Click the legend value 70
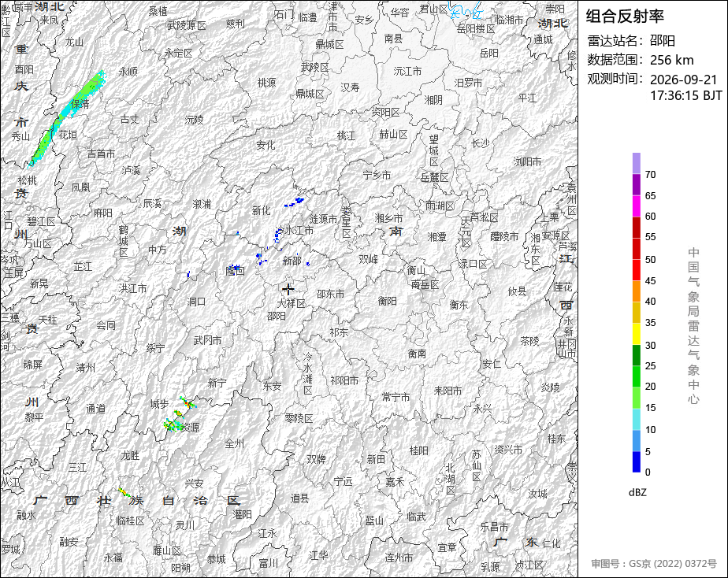This screenshot has height=578, width=728. pos(650,175)
